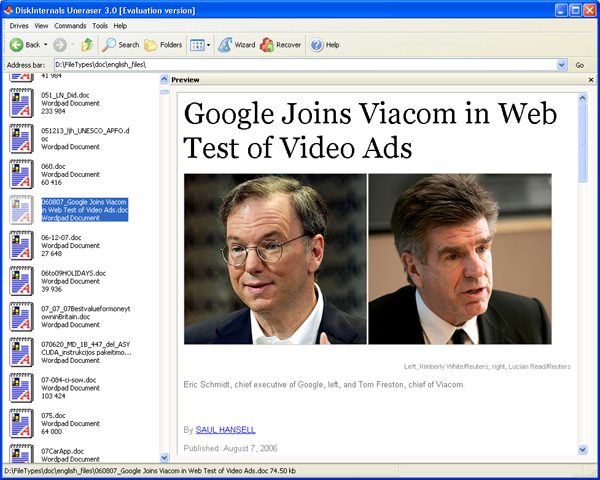Select the 06to09HOLIDAYS.doc file icon
Screen dimensions: 600x480
coord(21,281)
